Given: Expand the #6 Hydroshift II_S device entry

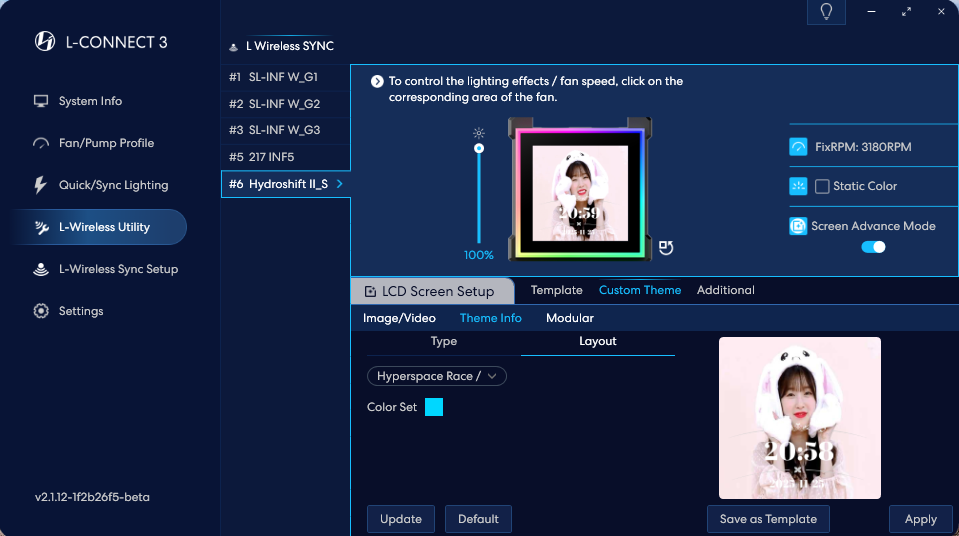Looking at the screenshot, I should coord(285,184).
